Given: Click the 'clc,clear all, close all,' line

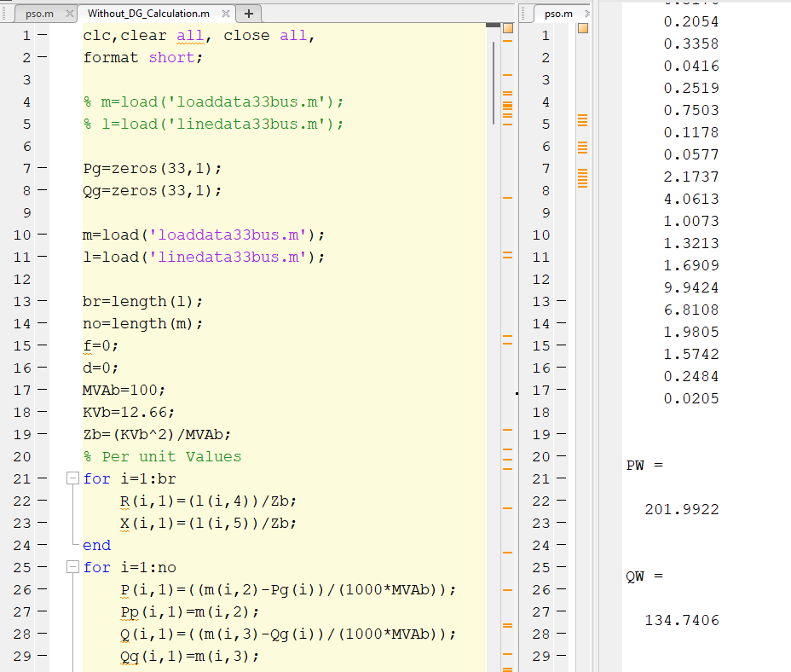Looking at the screenshot, I should (199, 35).
